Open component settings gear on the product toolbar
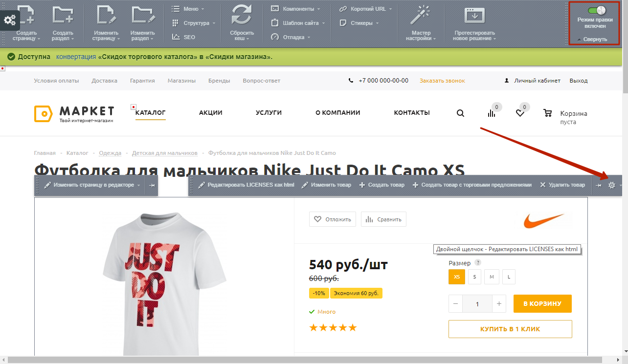This screenshot has height=364, width=628. (611, 185)
